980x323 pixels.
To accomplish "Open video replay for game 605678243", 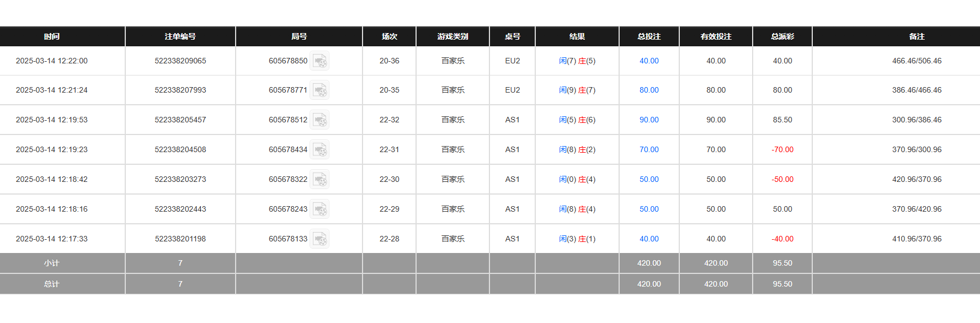I will click(x=320, y=209).
